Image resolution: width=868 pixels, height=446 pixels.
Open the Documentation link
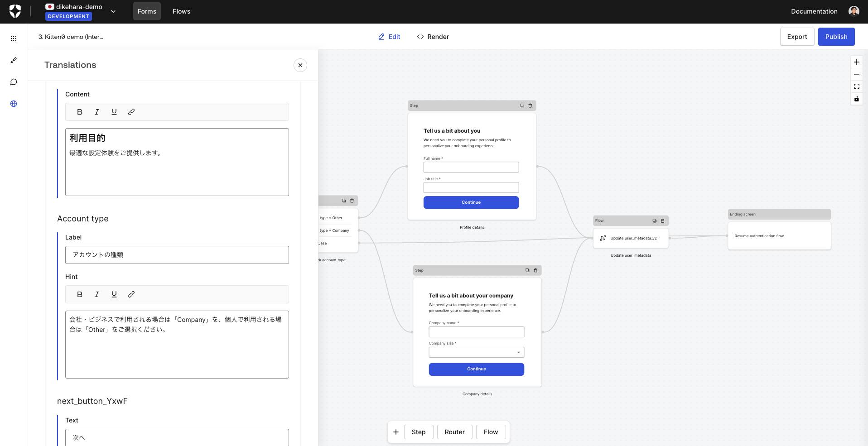tap(814, 11)
